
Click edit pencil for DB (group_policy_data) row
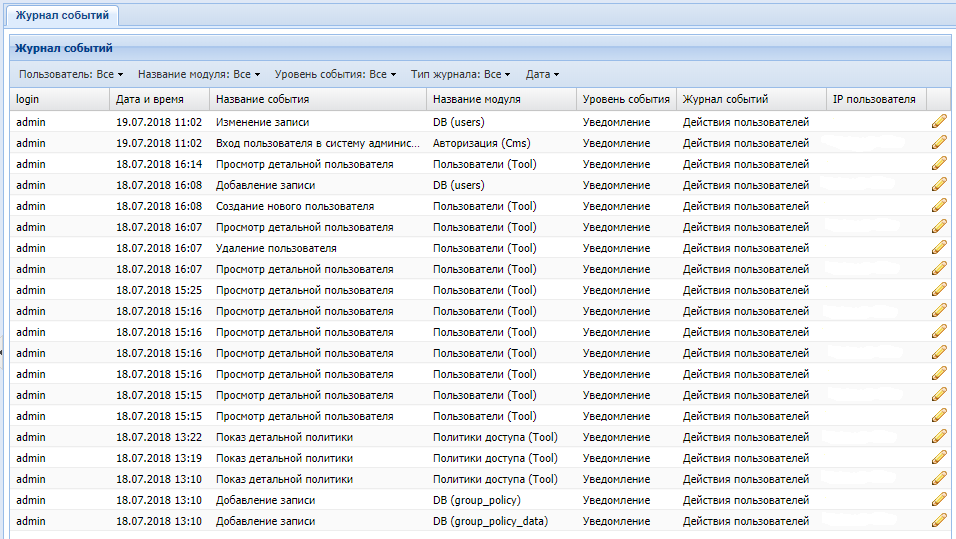click(x=938, y=521)
